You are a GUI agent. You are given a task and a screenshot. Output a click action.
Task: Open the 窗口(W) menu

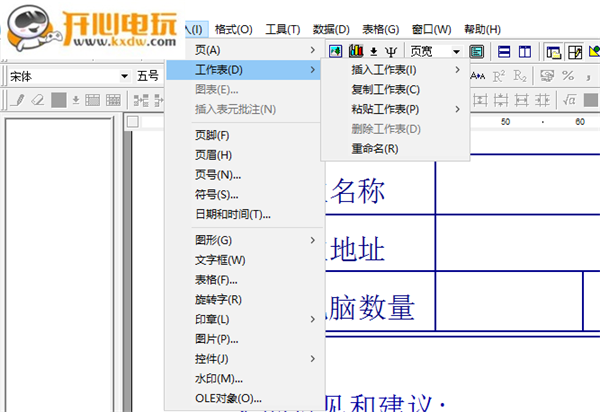pos(431,29)
